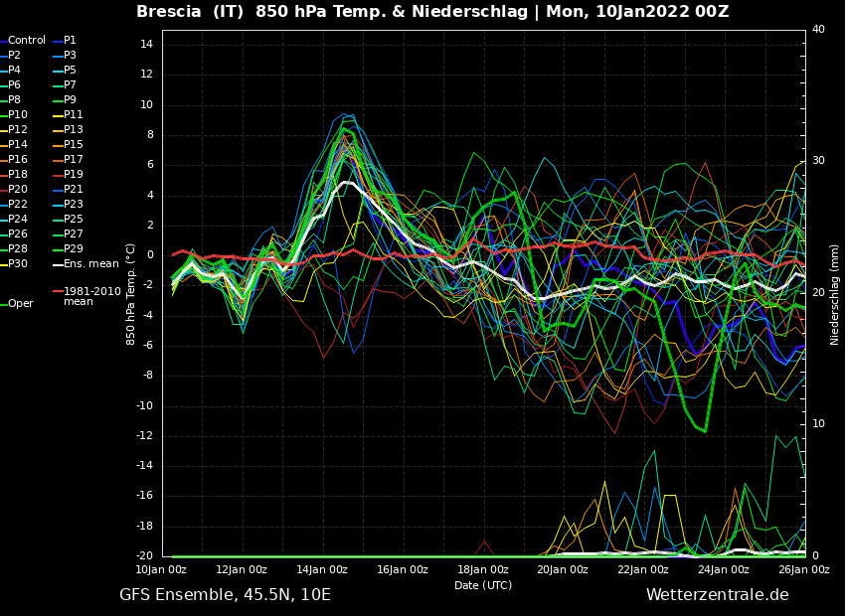Click the Brescia chart title
Viewport: 845px width, 616px height.
[432, 12]
